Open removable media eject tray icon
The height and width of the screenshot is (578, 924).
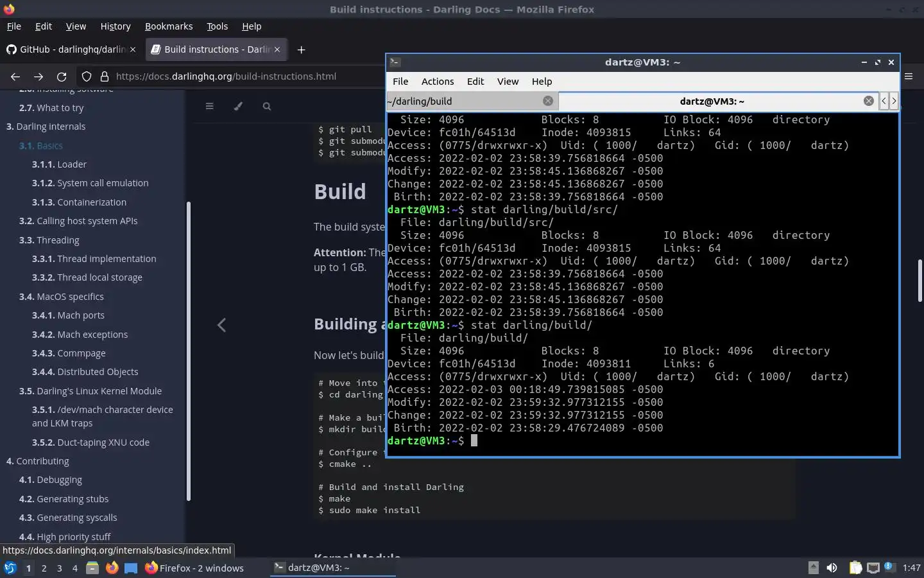[x=813, y=568]
